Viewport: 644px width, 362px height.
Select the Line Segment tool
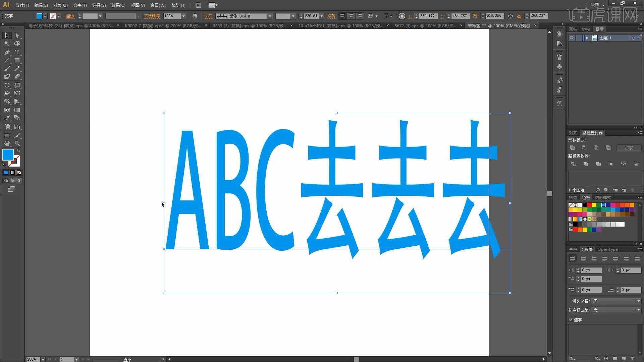coord(7,61)
